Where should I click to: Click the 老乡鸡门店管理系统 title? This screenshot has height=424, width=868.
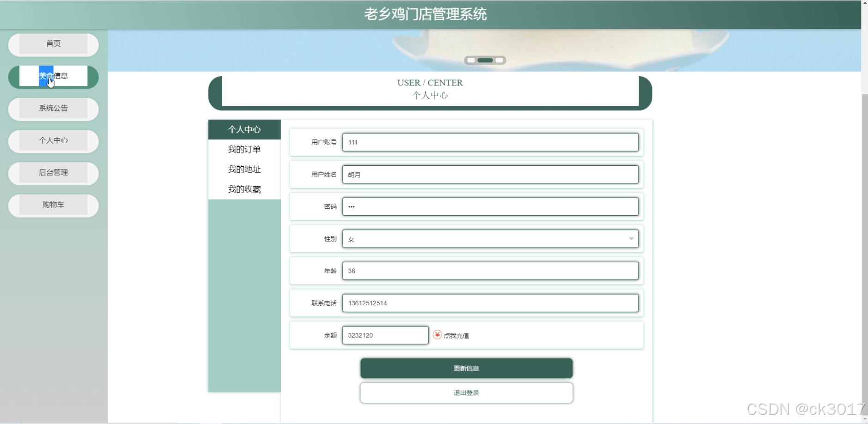[425, 14]
